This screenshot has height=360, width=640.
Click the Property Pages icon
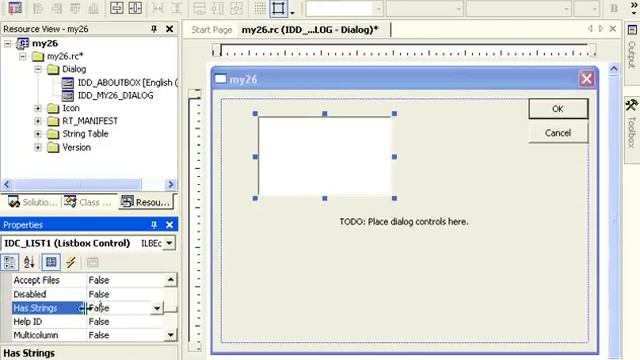(x=93, y=262)
